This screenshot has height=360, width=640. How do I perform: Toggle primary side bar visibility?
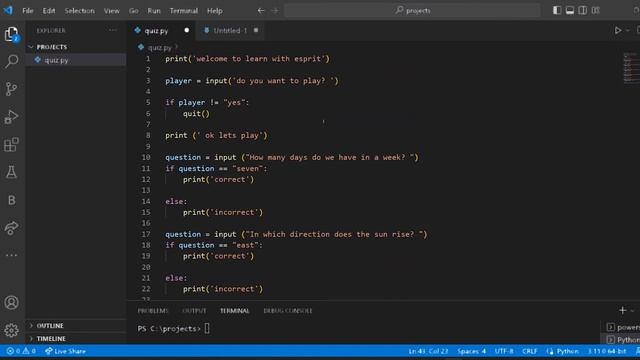click(x=557, y=11)
